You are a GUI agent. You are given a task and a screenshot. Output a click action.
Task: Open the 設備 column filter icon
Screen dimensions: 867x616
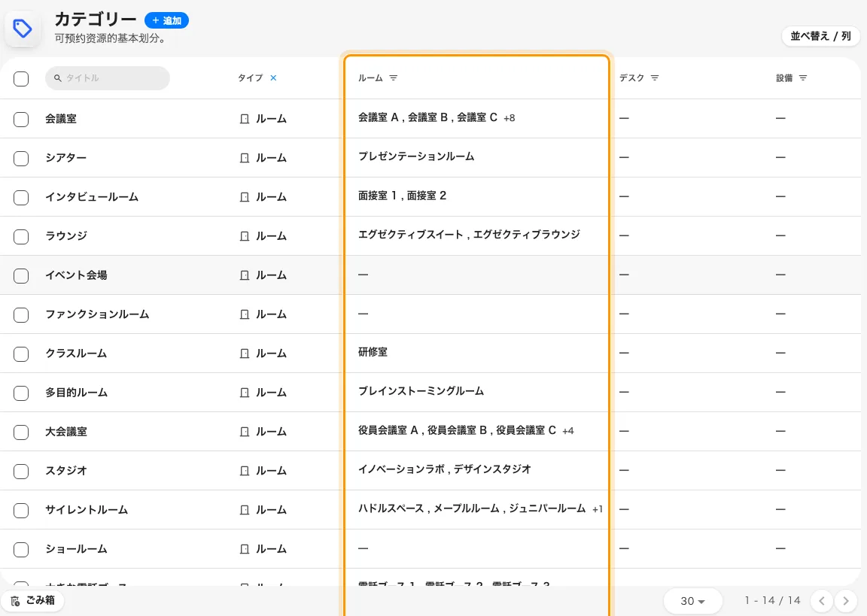click(803, 78)
